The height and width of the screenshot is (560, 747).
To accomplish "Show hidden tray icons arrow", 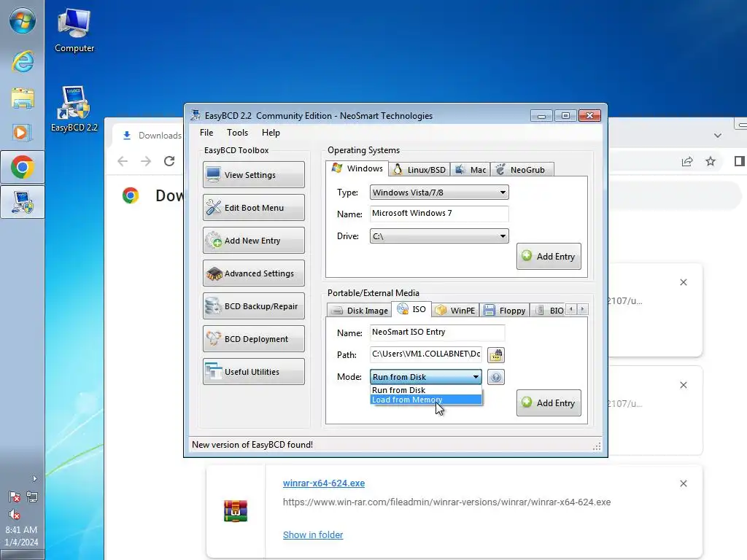I will point(34,478).
